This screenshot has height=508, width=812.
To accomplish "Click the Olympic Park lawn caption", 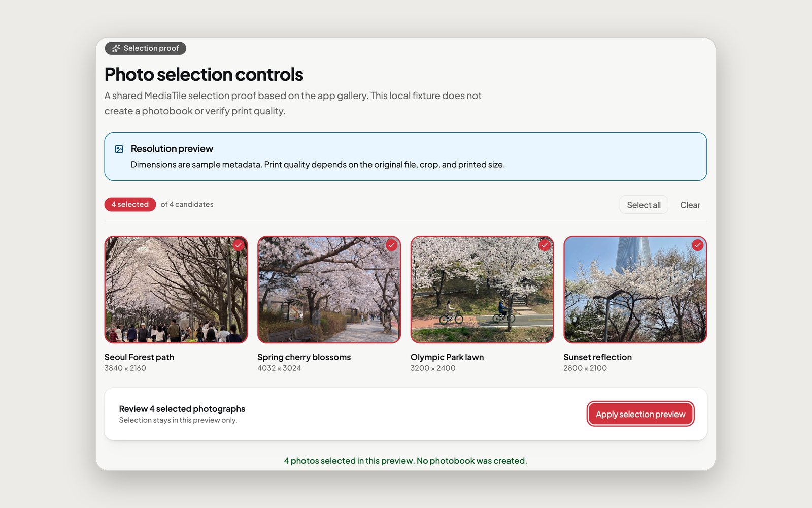I will pos(447,357).
